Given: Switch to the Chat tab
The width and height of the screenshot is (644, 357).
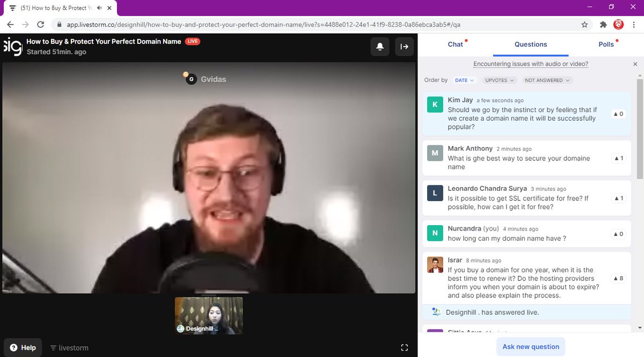Looking at the screenshot, I should pyautogui.click(x=455, y=44).
